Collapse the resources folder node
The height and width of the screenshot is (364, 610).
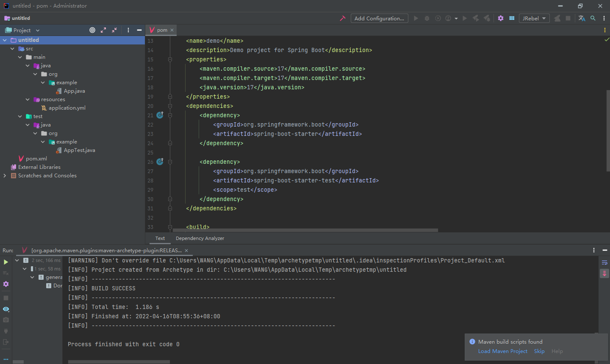click(x=28, y=99)
